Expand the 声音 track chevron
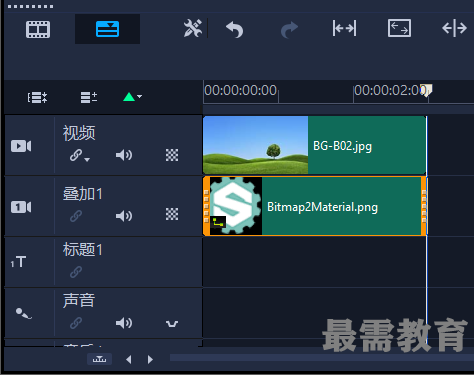The width and height of the screenshot is (474, 375). point(172,324)
